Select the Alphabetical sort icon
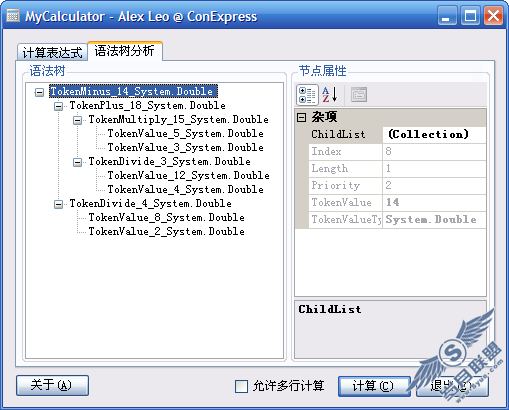The width and height of the screenshot is (509, 410). pos(330,95)
